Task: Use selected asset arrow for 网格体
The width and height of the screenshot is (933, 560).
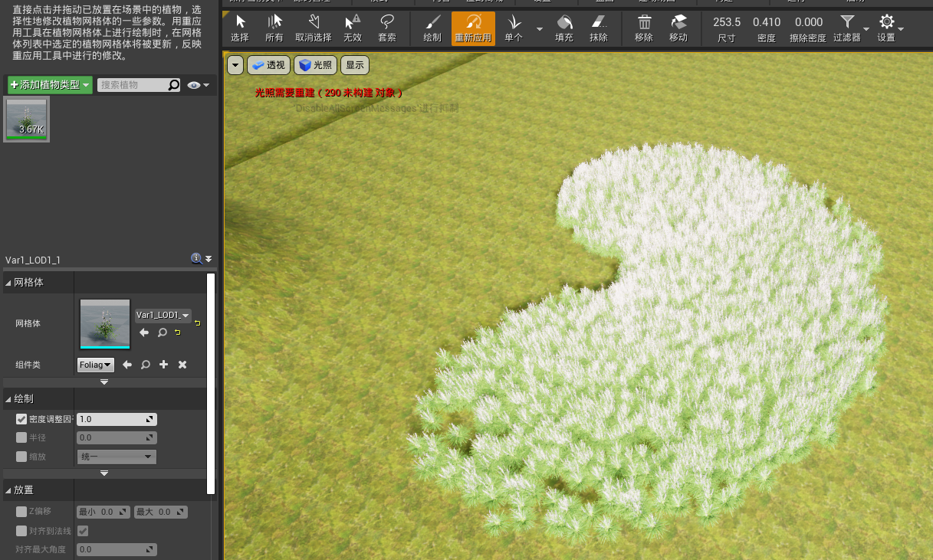Action: coord(144,332)
